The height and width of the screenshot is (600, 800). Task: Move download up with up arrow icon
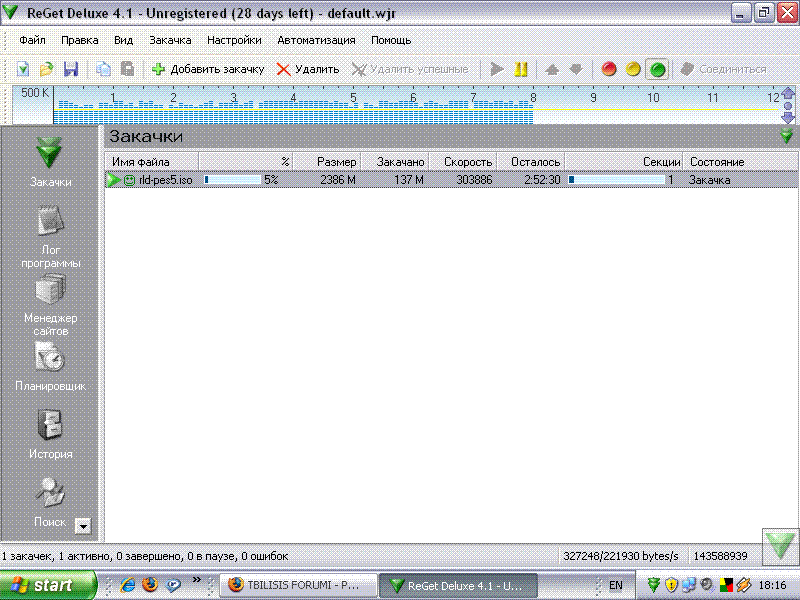(x=552, y=69)
